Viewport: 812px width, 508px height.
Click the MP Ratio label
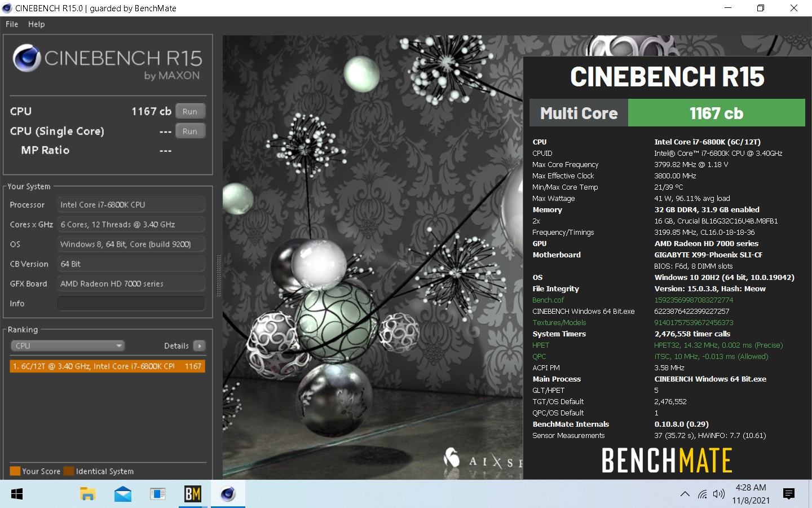pos(45,151)
